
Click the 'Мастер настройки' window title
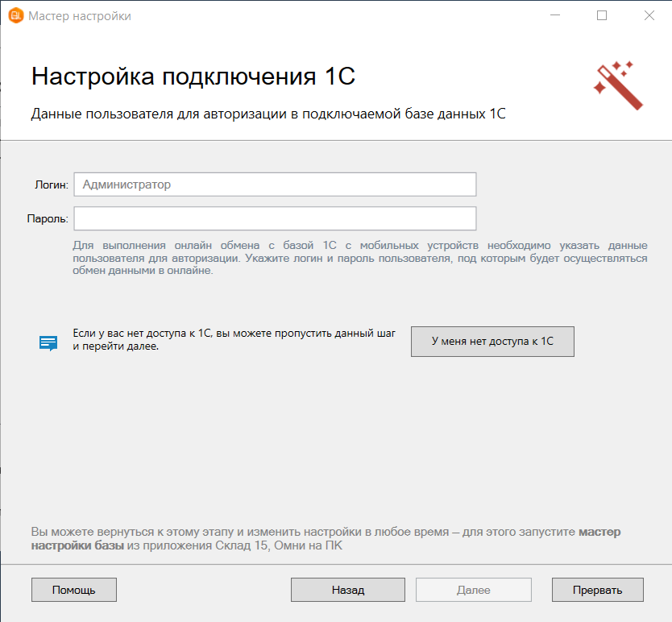point(80,16)
